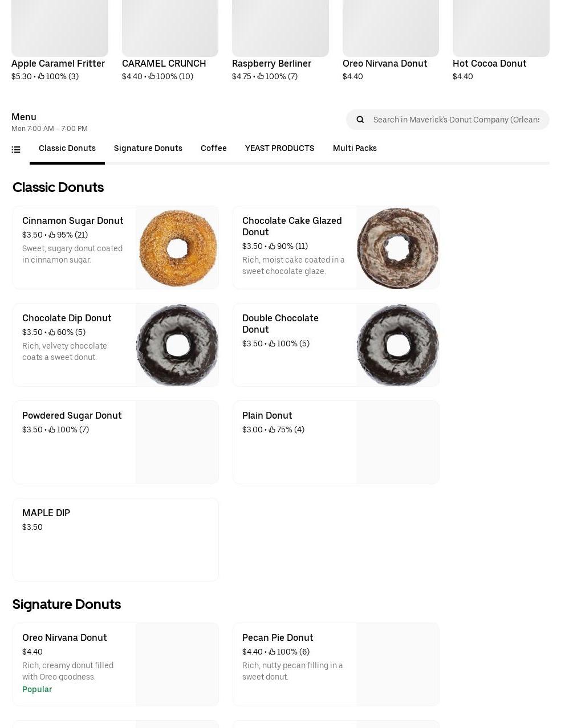This screenshot has height=728, width=561.
Task: Open the Double Chocolate Donut item
Action: coord(336,345)
